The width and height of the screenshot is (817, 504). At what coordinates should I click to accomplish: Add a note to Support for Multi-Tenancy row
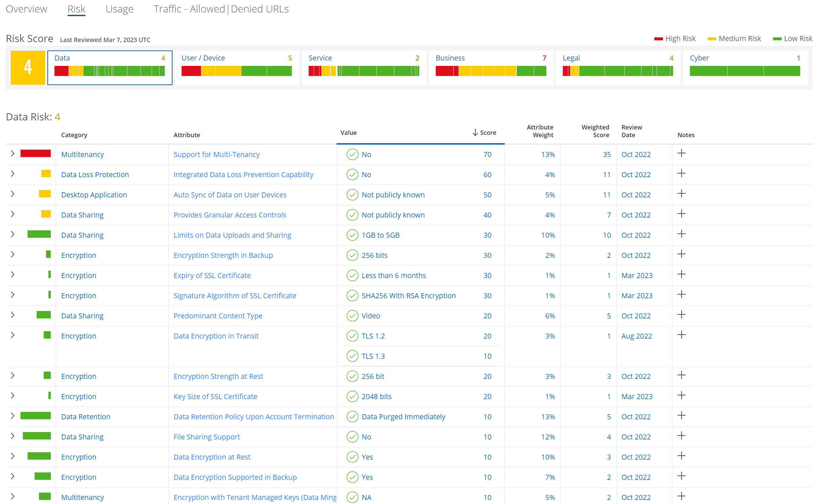coord(681,154)
